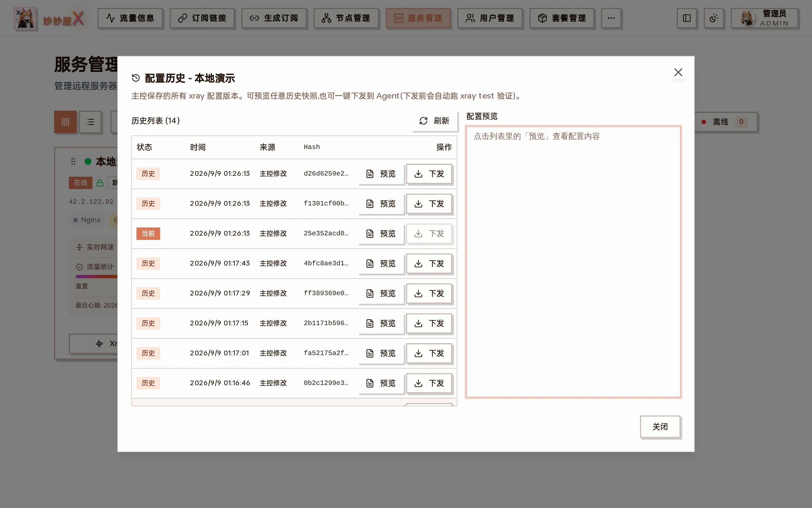The width and height of the screenshot is (812, 508).
Task: Preview config with hash d26d6259e2
Action: click(381, 174)
